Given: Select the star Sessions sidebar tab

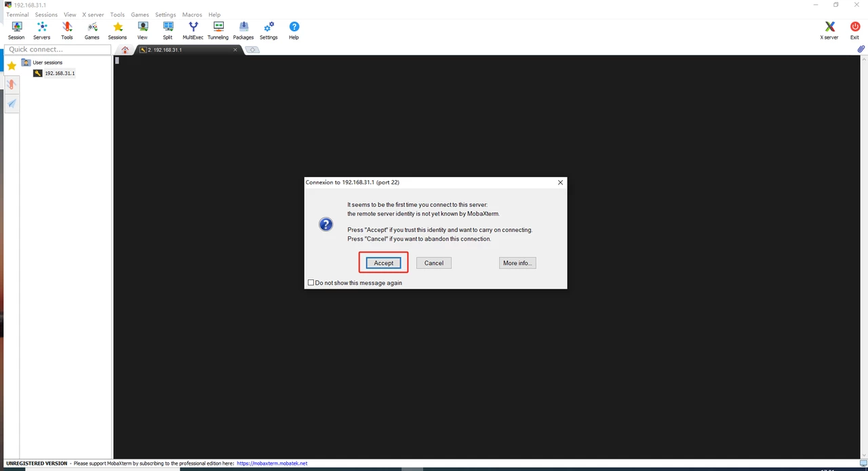Looking at the screenshot, I should 12,66.
